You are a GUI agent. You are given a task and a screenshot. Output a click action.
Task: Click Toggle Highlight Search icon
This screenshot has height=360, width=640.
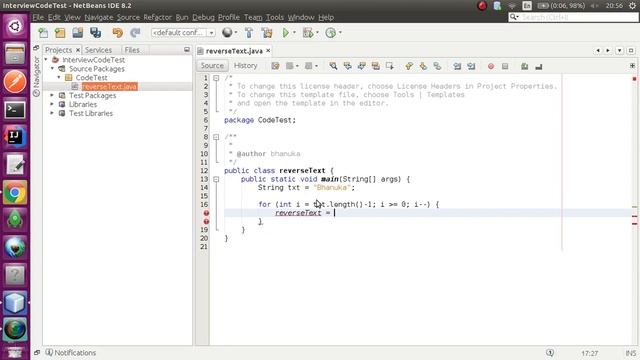pos(376,66)
